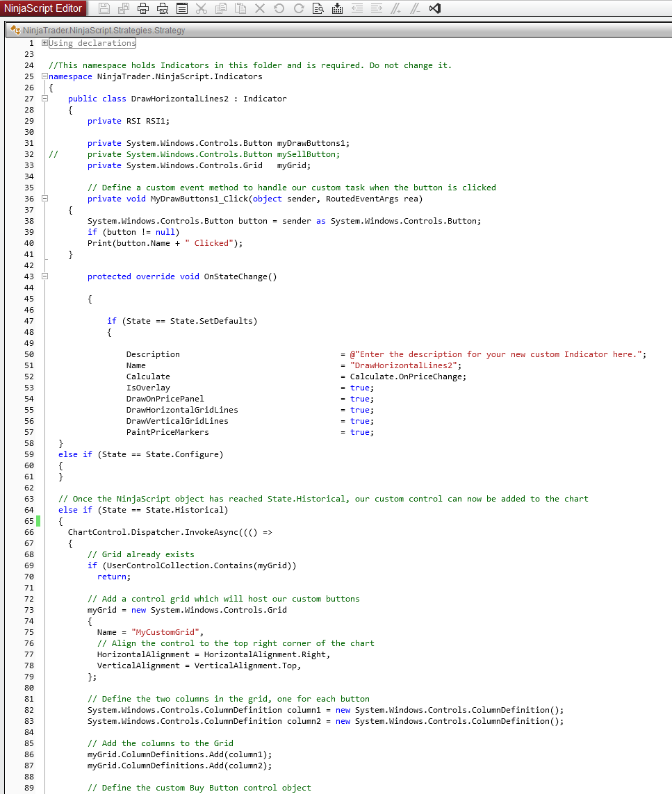Click 'State.Configure' on line 59
Screen dimensions: 672x794
(182, 455)
